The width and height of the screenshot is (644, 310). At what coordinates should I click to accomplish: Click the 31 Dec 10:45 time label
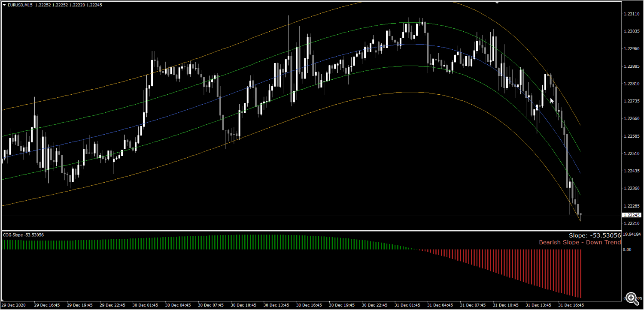pos(505,306)
